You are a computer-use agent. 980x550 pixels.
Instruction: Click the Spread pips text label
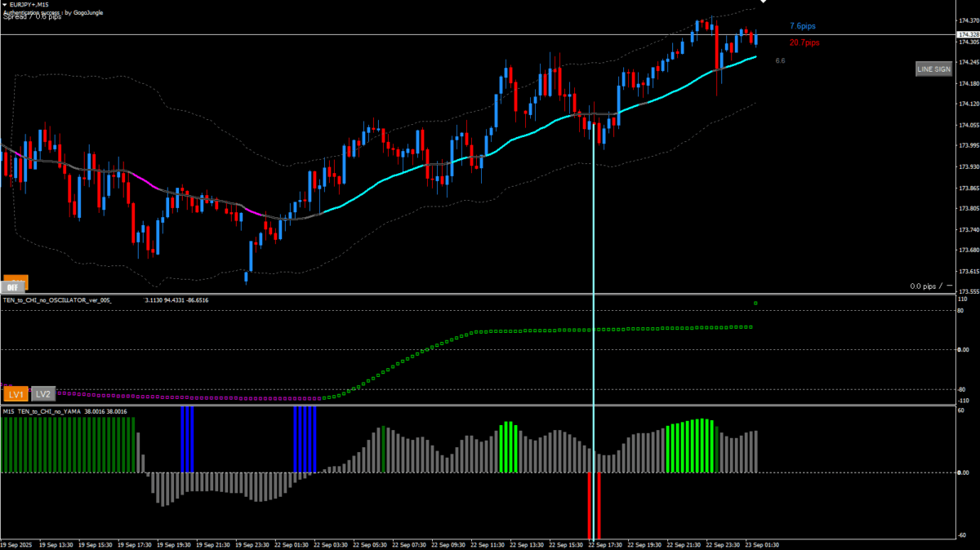[x=33, y=17]
